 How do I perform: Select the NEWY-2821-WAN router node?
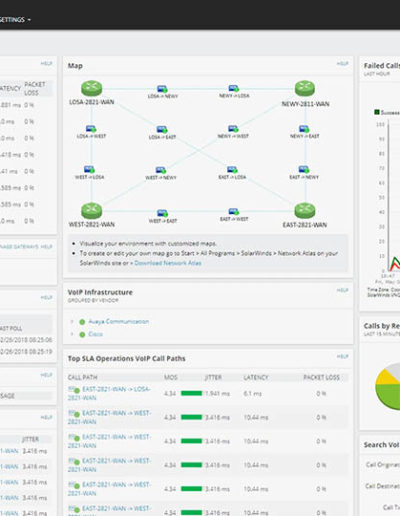click(x=305, y=88)
